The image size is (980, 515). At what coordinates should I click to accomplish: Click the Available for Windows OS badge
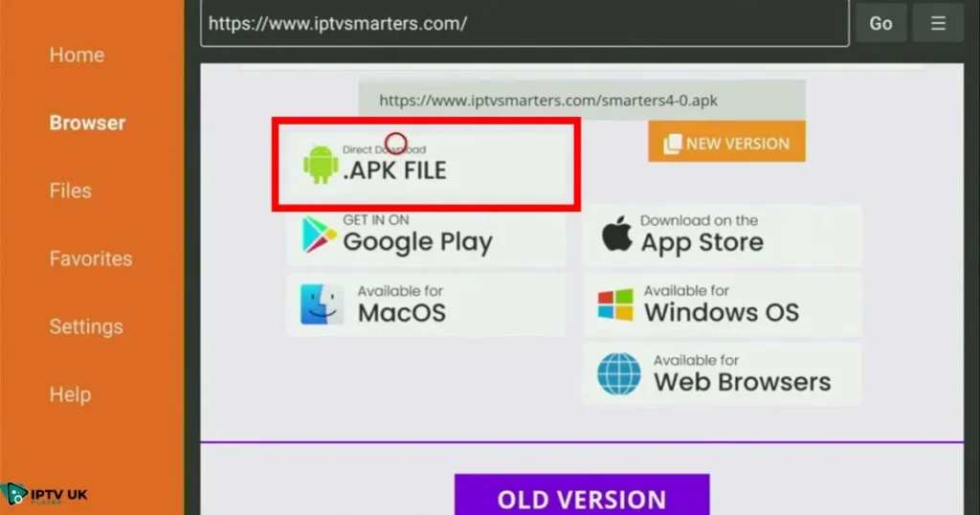point(723,305)
